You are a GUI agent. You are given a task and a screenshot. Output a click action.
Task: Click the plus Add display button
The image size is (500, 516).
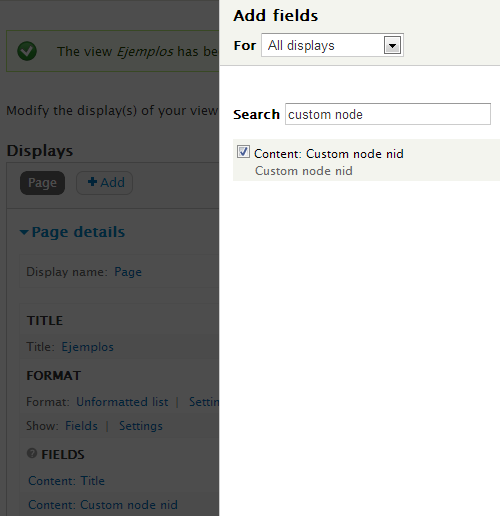pos(105,183)
